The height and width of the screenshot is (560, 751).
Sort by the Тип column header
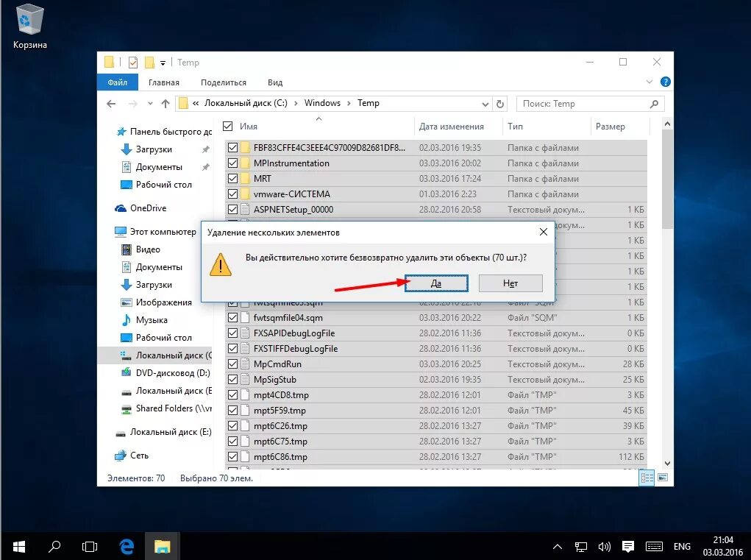click(x=516, y=127)
